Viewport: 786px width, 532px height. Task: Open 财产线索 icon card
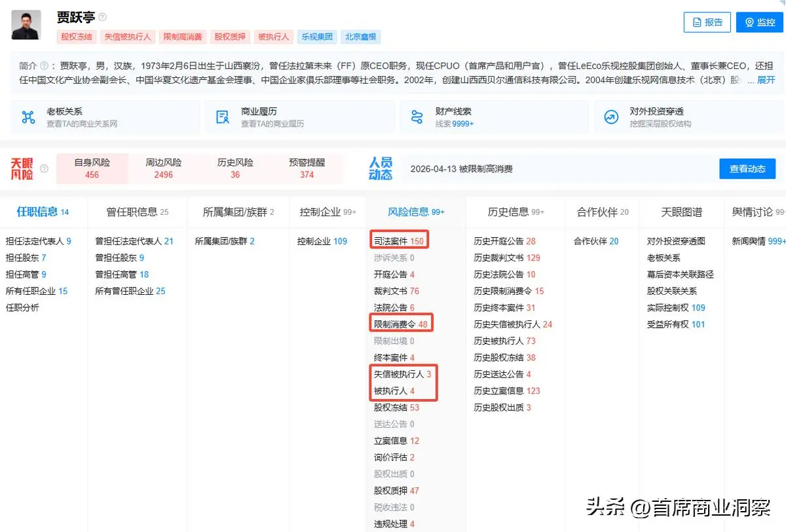(494, 117)
